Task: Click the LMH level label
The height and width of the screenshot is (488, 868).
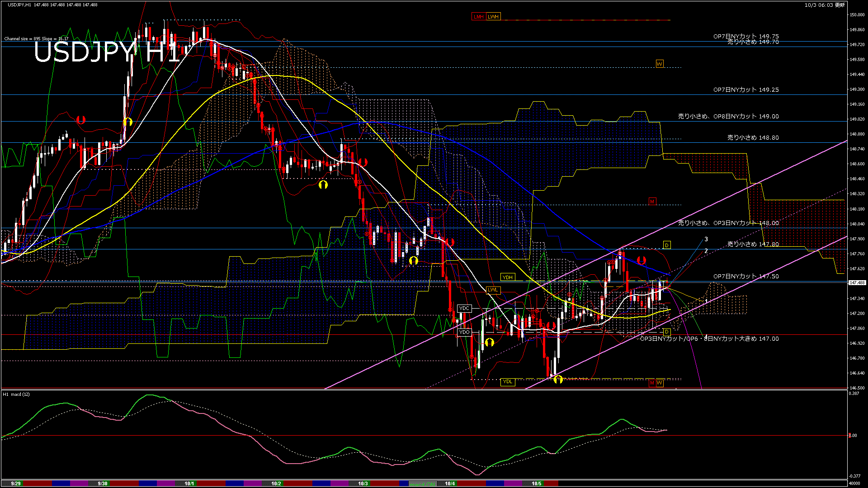Action: [478, 17]
